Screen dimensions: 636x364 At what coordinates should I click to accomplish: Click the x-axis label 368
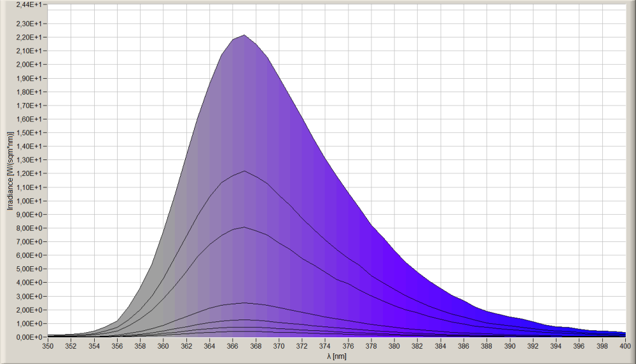(x=256, y=346)
